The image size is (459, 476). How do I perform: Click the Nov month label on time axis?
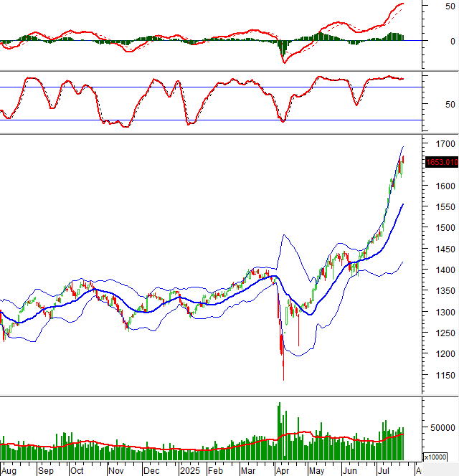coord(115,471)
